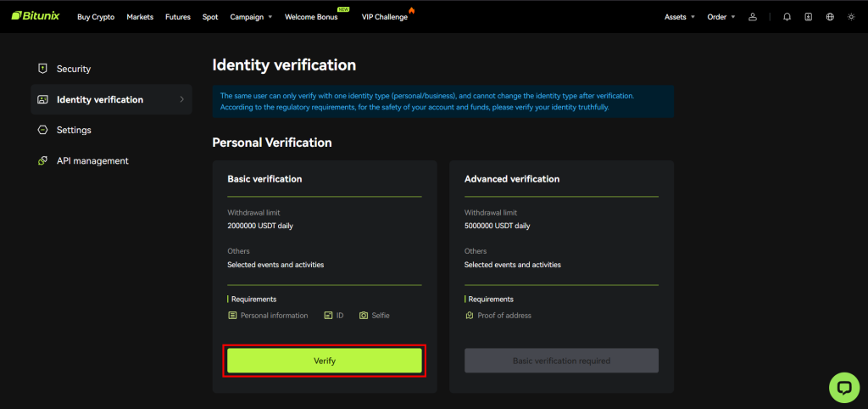Open the VIP Challenge link

tap(384, 17)
